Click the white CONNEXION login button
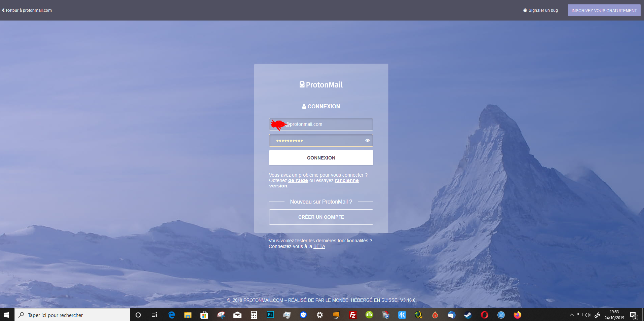The height and width of the screenshot is (321, 644). tap(321, 158)
